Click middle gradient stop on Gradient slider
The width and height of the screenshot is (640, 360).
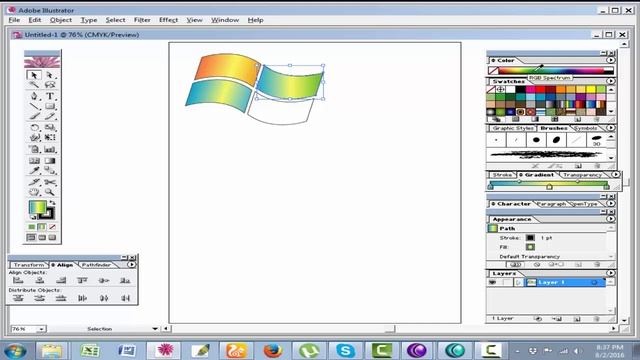coord(549,187)
